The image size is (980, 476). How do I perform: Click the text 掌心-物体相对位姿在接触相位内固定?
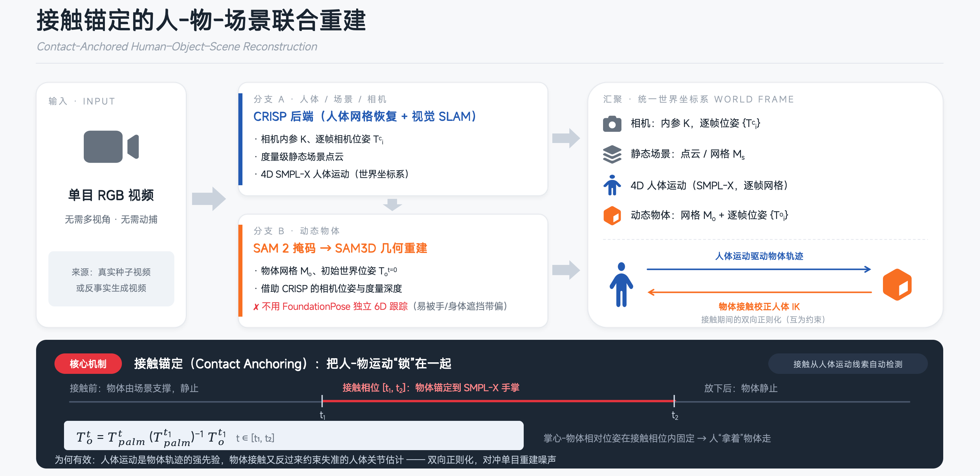click(x=619, y=438)
